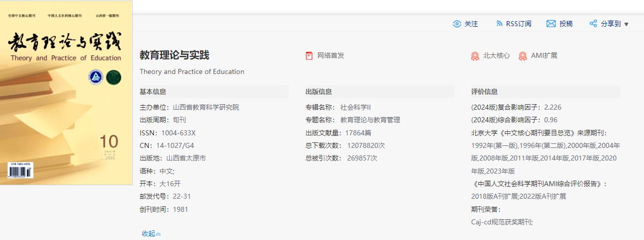Click the CN 14-1027/G4 row

(x=167, y=145)
